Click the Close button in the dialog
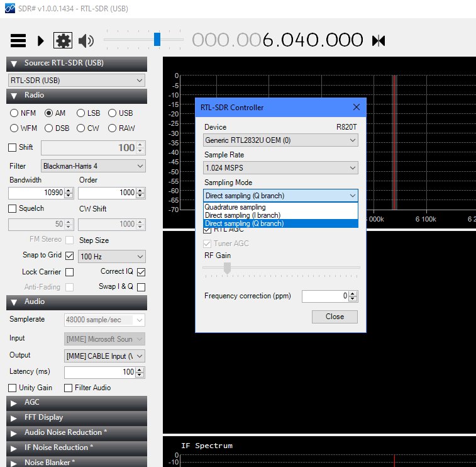 click(x=335, y=317)
